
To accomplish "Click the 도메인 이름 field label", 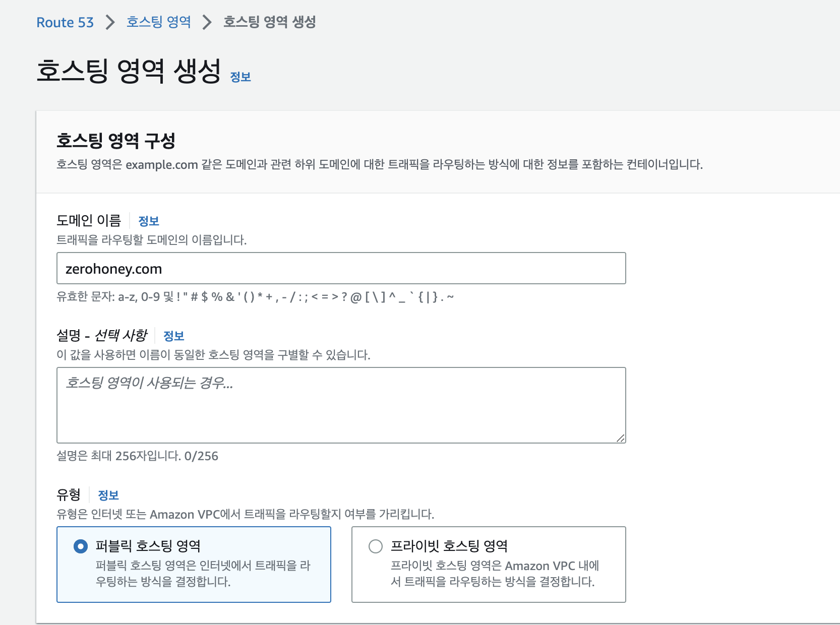I will click(x=89, y=221).
